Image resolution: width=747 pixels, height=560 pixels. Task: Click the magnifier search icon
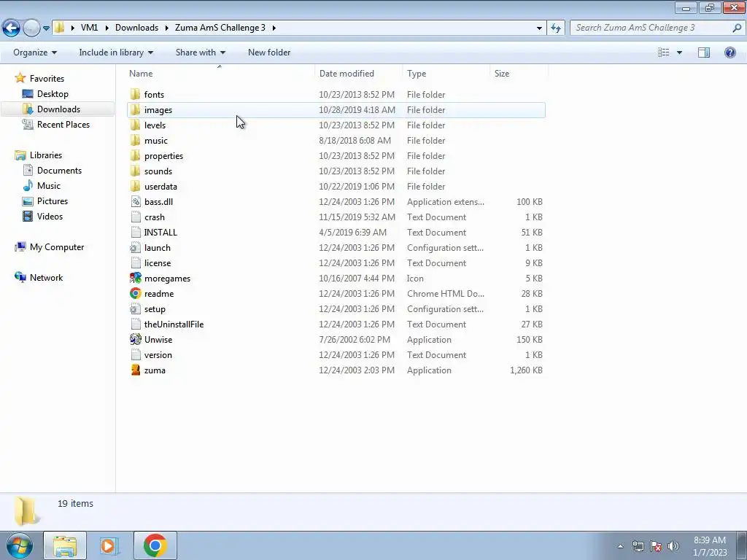click(x=737, y=28)
